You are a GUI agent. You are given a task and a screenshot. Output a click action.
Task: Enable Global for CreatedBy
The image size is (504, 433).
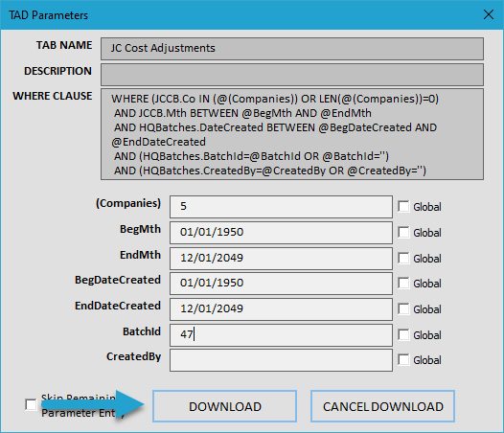[403, 359]
